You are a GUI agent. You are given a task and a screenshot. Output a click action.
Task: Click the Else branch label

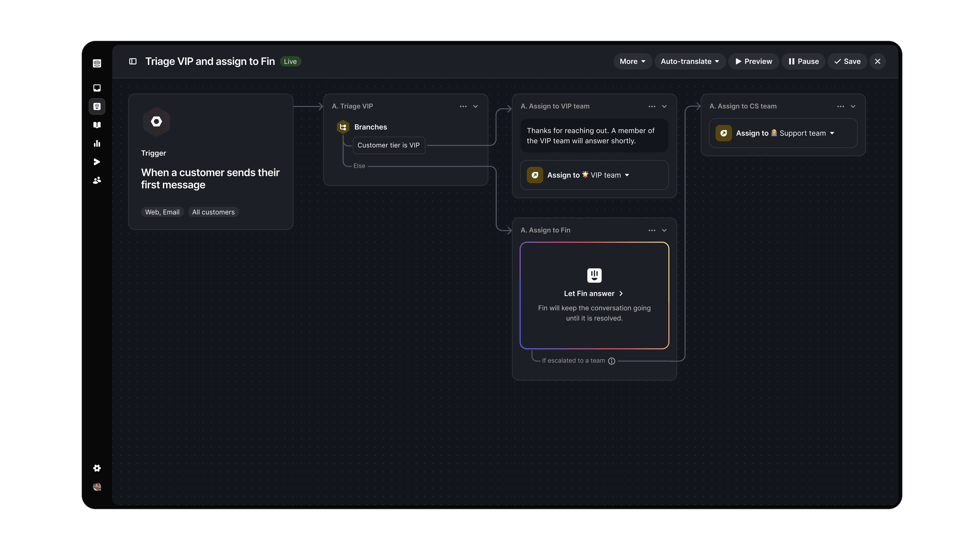coord(359,166)
